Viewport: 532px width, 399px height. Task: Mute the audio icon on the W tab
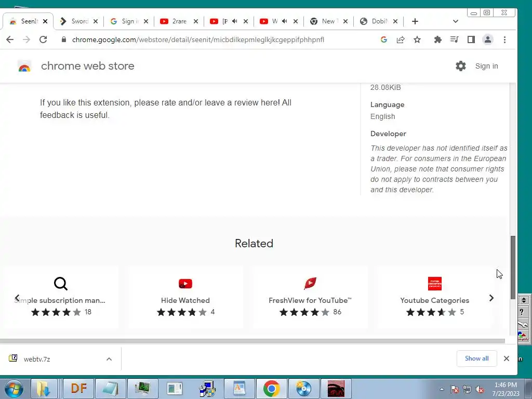click(284, 21)
